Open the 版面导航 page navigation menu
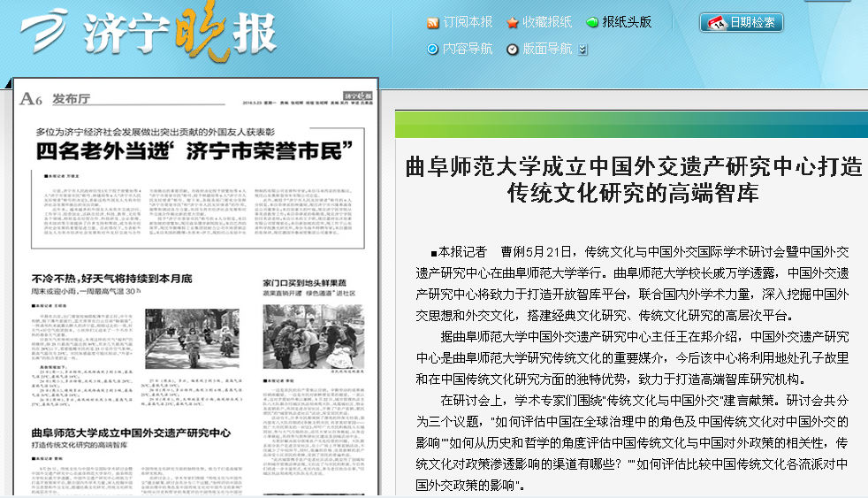 (x=547, y=49)
